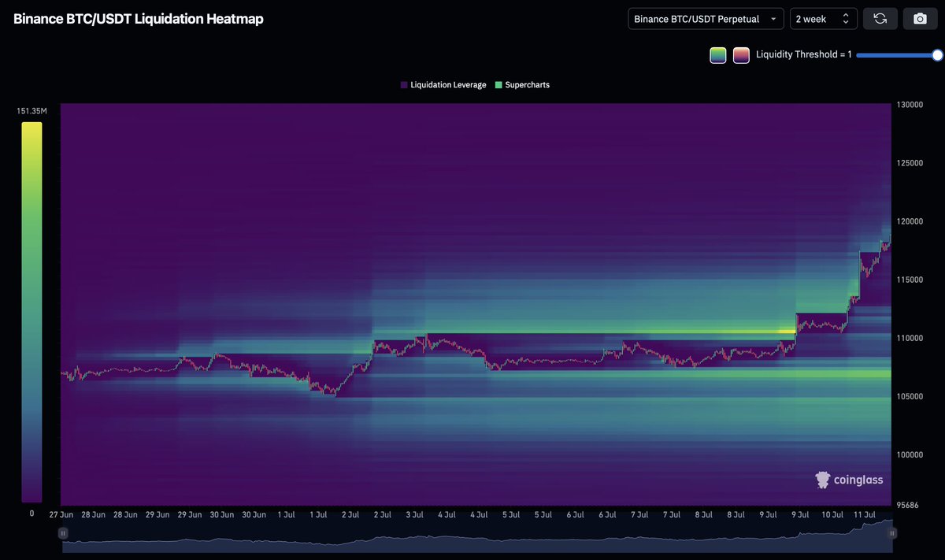Click the 105000 price axis label
The width and height of the screenshot is (945, 560).
coord(910,396)
